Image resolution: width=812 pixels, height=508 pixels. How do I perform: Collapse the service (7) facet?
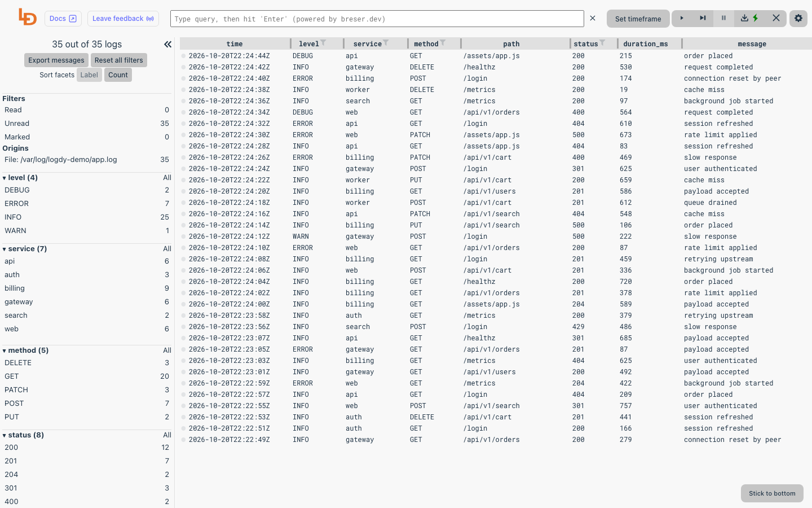25,249
